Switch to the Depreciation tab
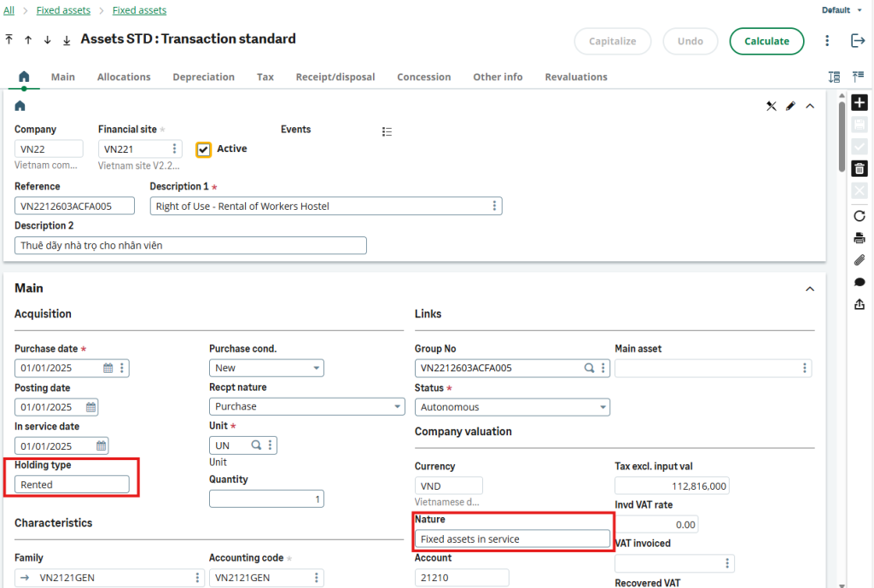The height and width of the screenshot is (588, 874). (x=203, y=77)
